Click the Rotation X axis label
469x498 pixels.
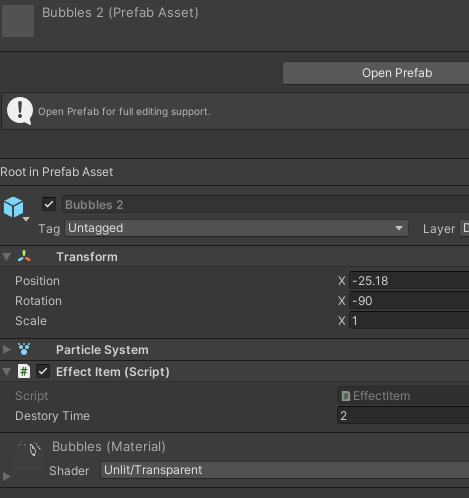(x=342, y=301)
